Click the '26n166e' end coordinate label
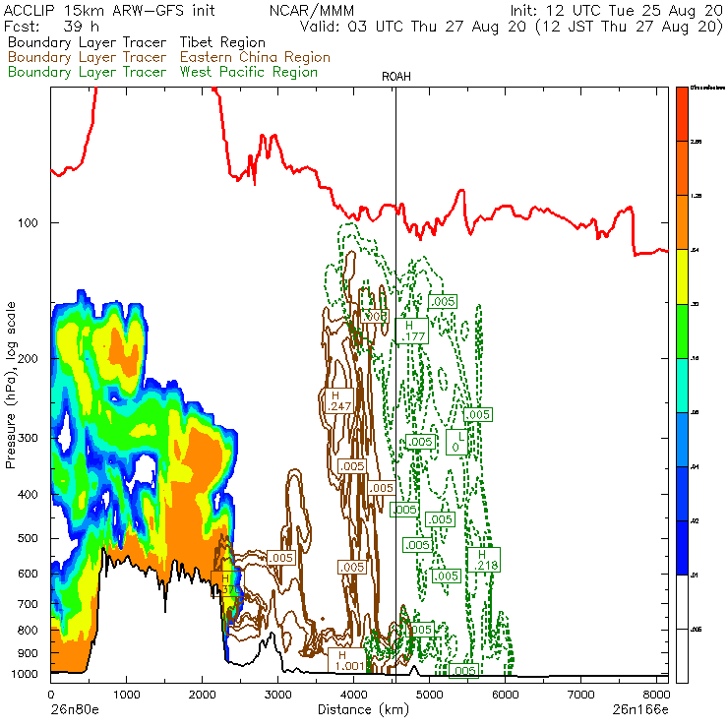Screen dimensions: 728x728 tap(640, 709)
